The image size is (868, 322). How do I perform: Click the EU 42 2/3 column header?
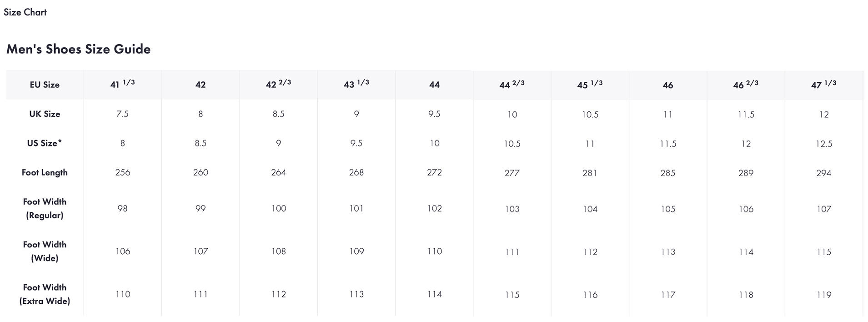tap(278, 84)
